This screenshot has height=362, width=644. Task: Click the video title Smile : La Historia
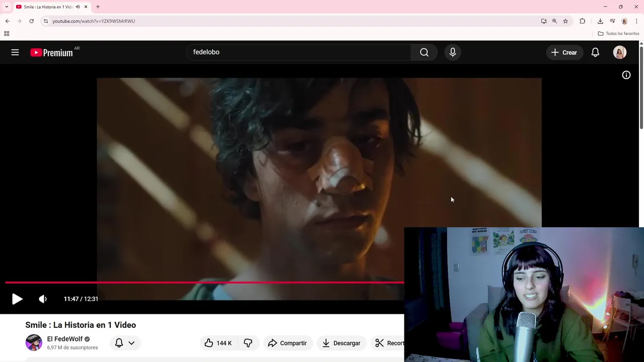point(80,325)
